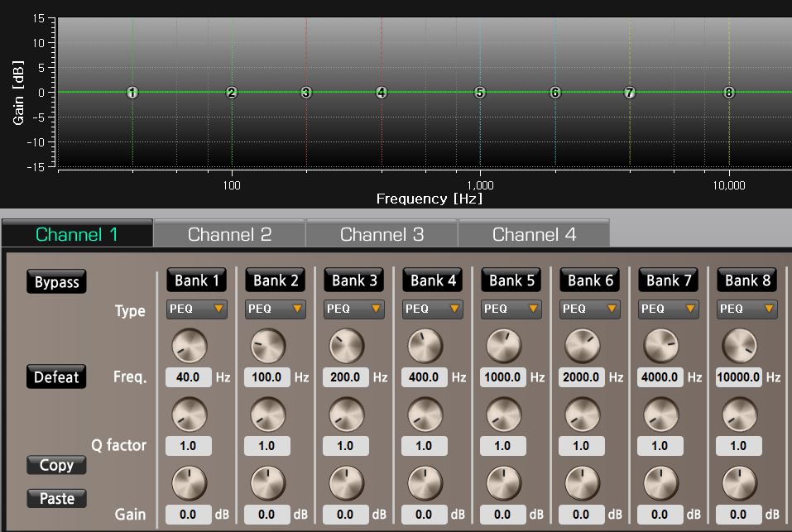Click the Bank 6 gain knob

point(582,483)
